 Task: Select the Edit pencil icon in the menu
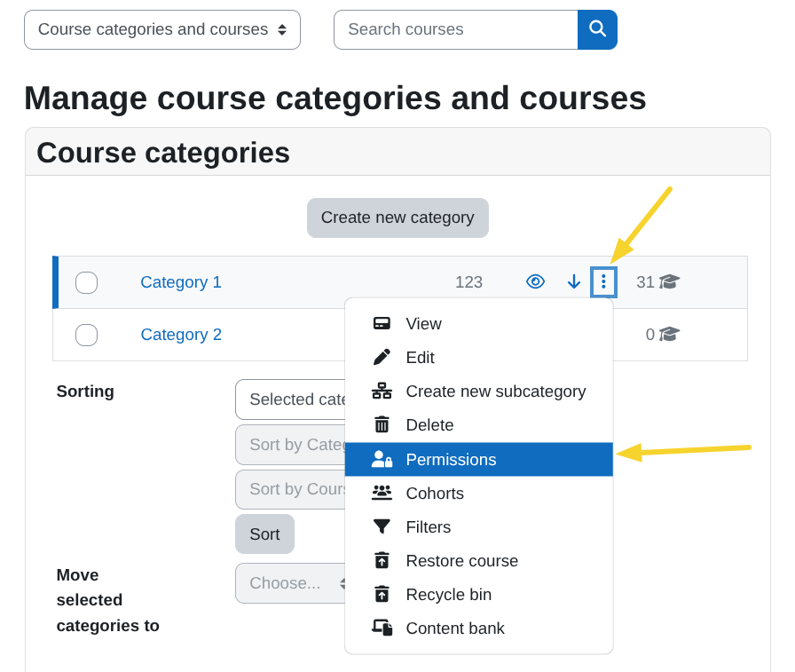pyautogui.click(x=382, y=357)
